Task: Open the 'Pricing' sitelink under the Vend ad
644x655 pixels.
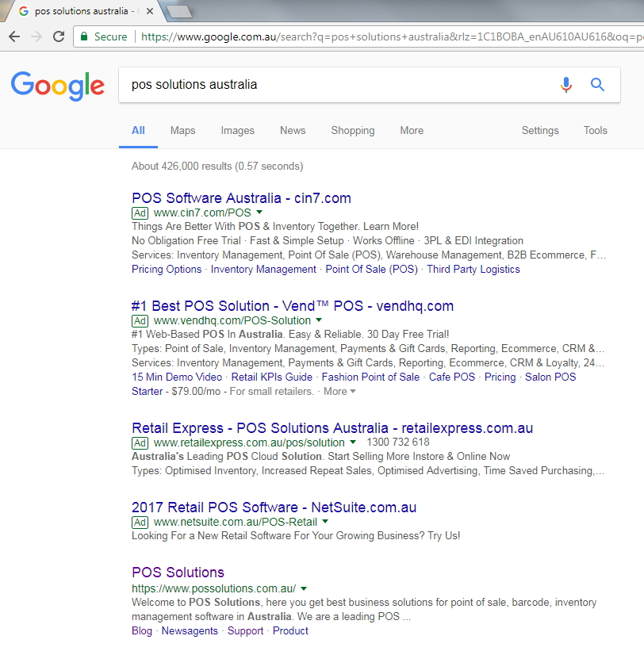Action: pyautogui.click(x=500, y=377)
